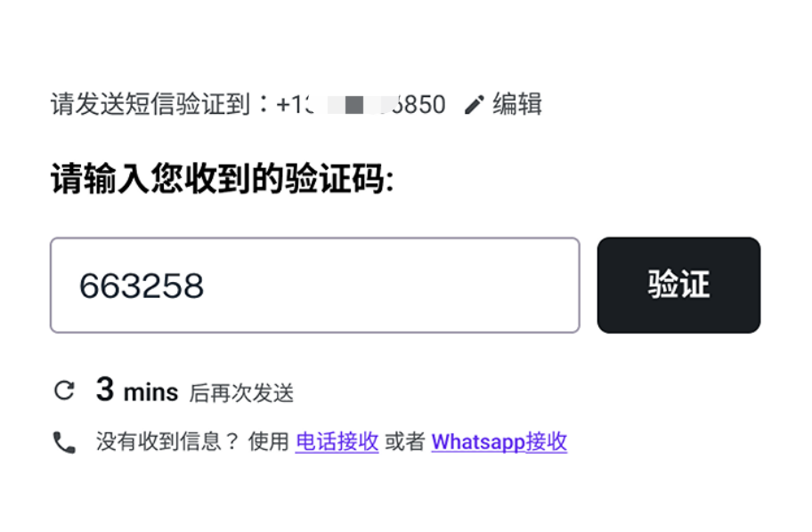Viewport: 812px width, 532px height.
Task: Focus the verification code input field
Action: [315, 286]
